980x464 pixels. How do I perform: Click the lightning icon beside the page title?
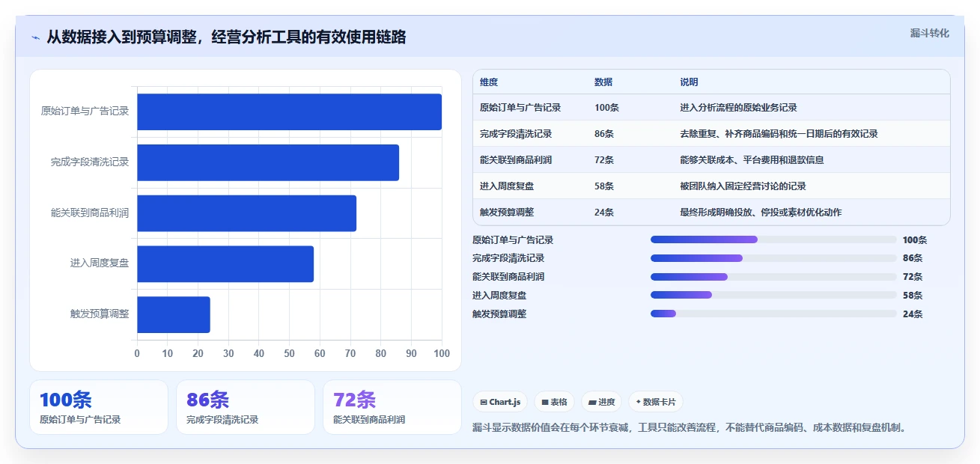[35, 37]
